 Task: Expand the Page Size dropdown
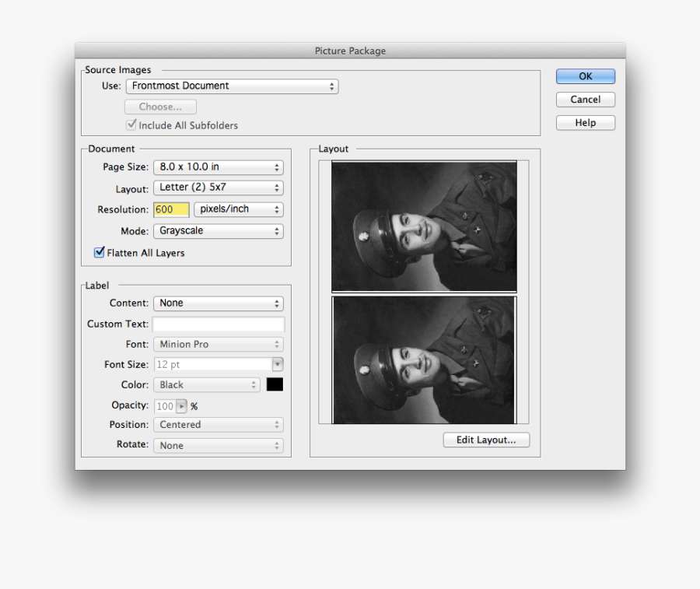(x=218, y=167)
